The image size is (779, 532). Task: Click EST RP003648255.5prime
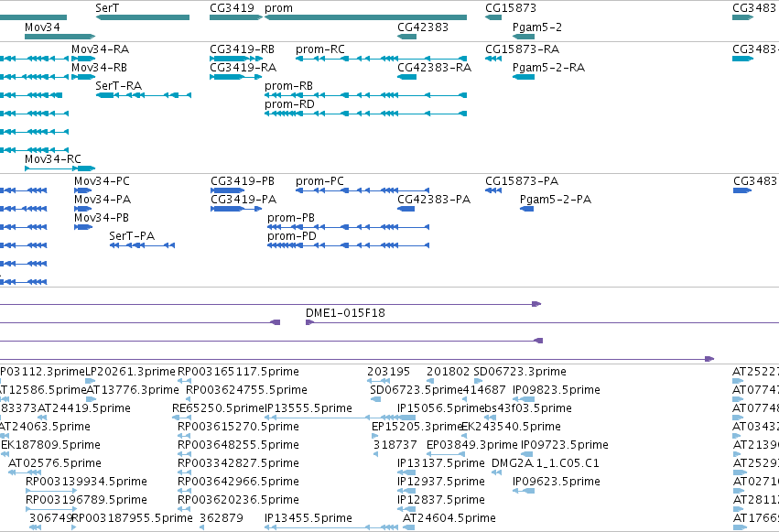pyautogui.click(x=184, y=454)
